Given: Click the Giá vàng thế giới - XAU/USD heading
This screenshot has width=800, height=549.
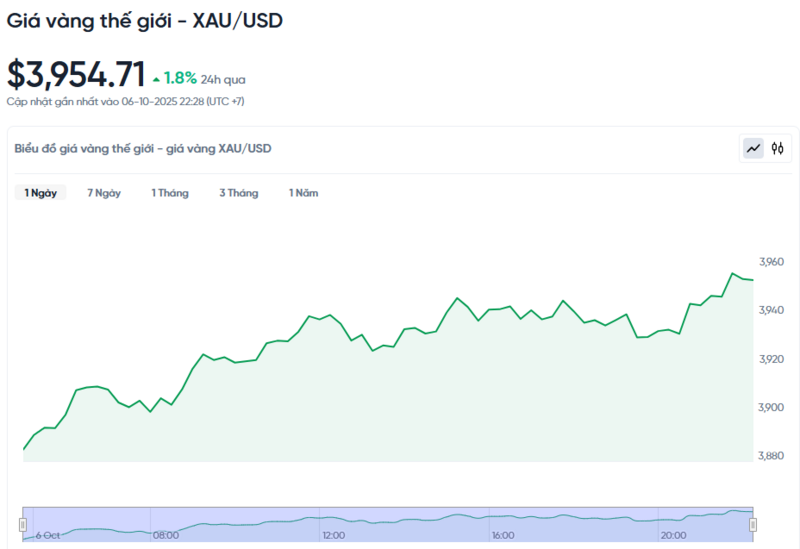Looking at the screenshot, I should pyautogui.click(x=145, y=20).
